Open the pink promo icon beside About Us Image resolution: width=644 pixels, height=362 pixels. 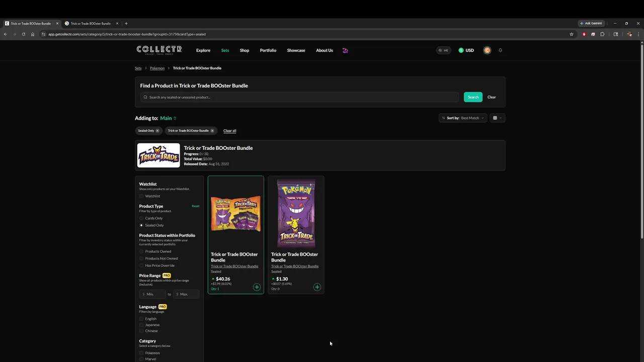click(345, 50)
